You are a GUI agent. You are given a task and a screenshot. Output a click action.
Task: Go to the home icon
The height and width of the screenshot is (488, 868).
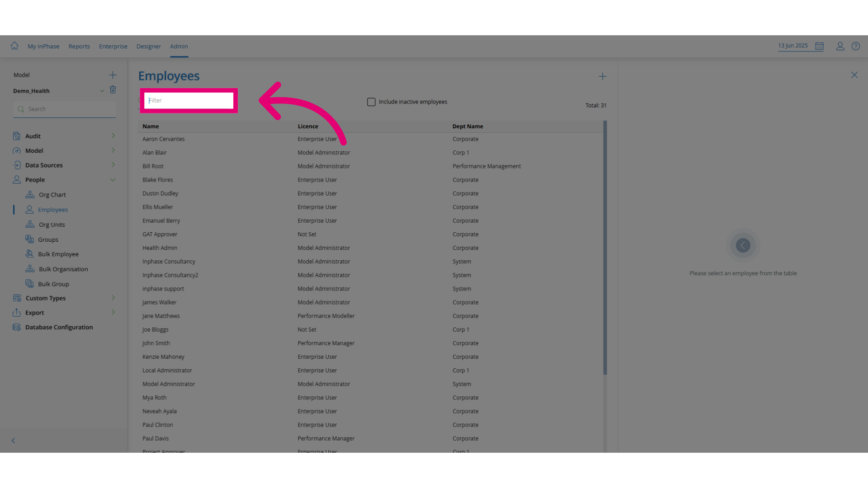(x=14, y=46)
